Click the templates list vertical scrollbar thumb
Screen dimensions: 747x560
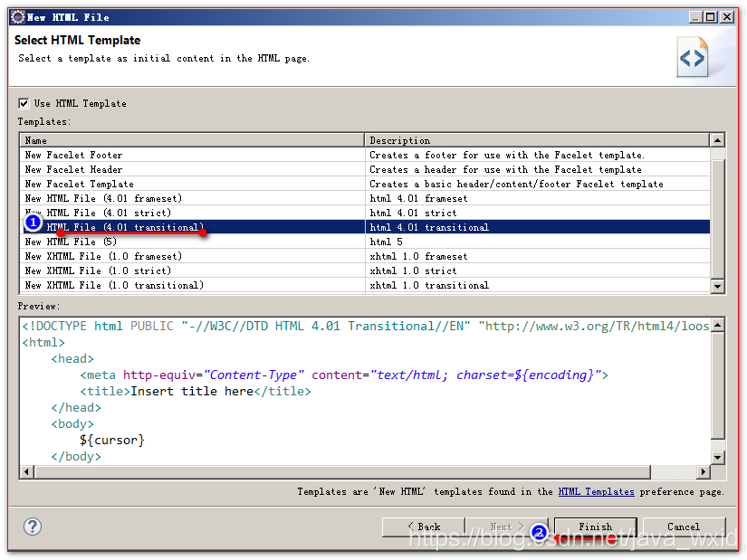coord(717,219)
